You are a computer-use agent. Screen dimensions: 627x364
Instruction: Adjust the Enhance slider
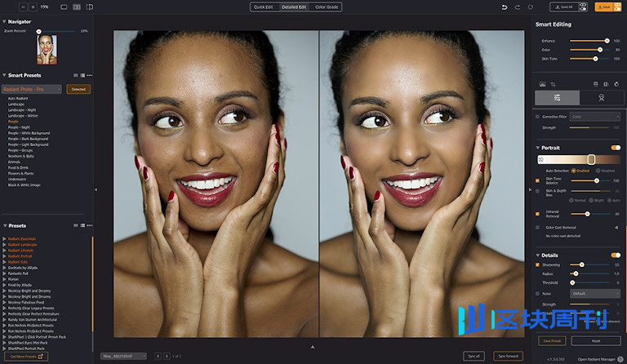coord(607,40)
